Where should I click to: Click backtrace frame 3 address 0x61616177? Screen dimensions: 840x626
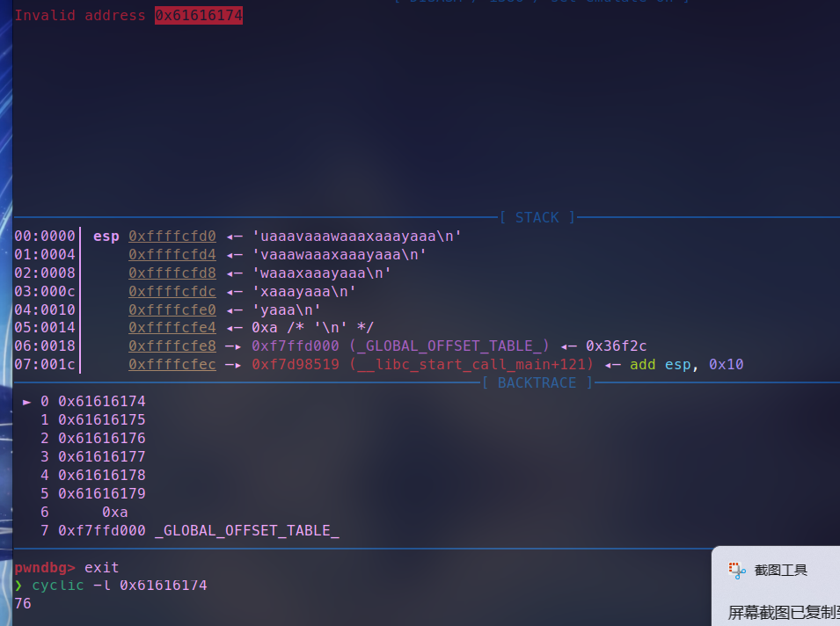tap(102, 457)
